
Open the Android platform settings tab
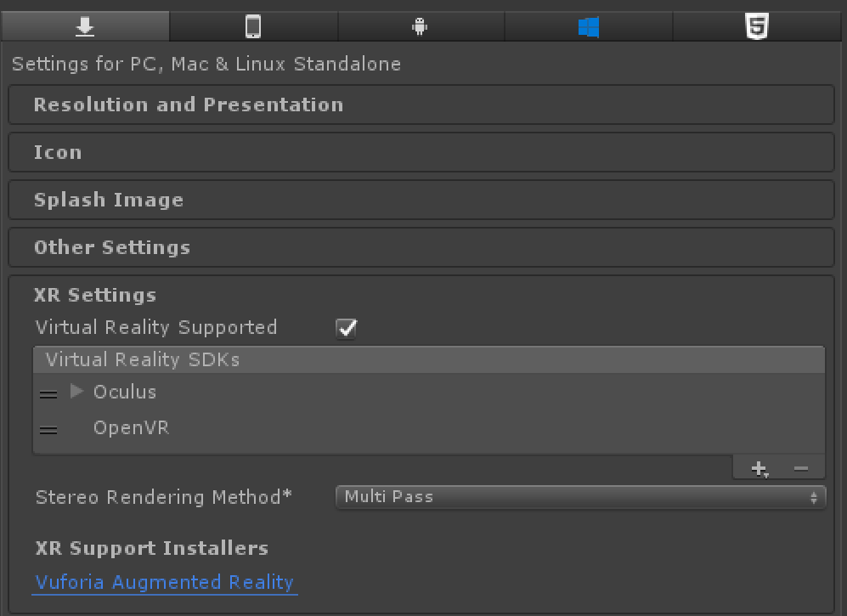click(x=420, y=27)
